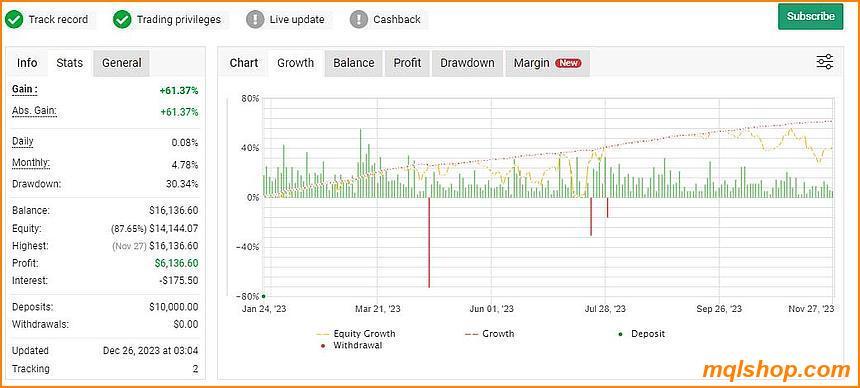Open the Margin tab marked New
The height and width of the screenshot is (388, 860).
pos(547,63)
